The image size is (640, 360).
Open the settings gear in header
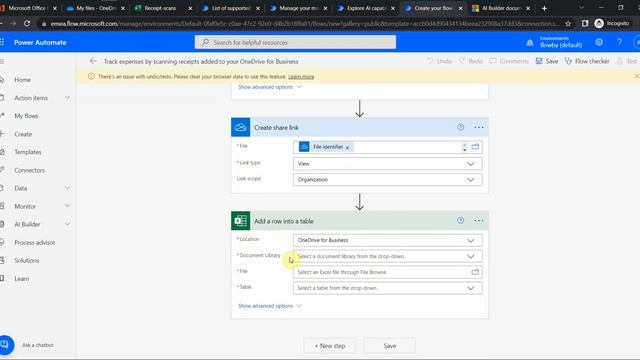(599, 42)
